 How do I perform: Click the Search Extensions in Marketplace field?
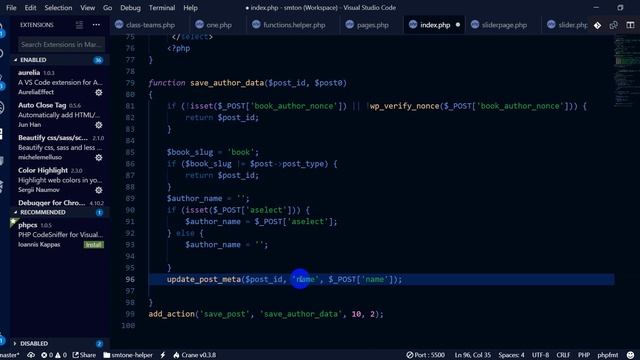point(61,44)
